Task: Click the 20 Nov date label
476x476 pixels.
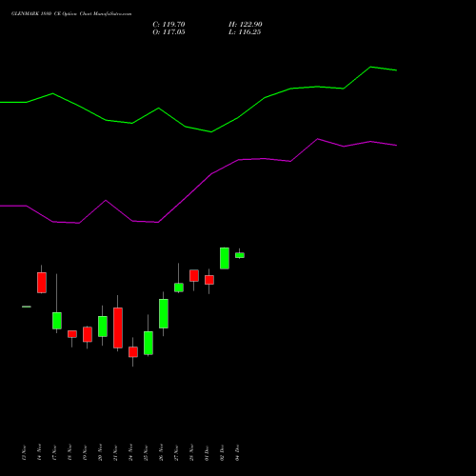Action: point(100,452)
